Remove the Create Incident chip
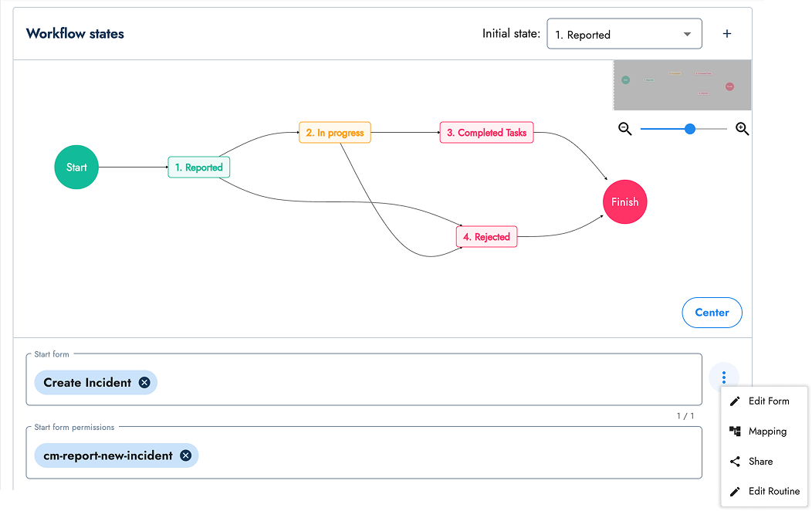Screen dimensions: 812x511 144,383
